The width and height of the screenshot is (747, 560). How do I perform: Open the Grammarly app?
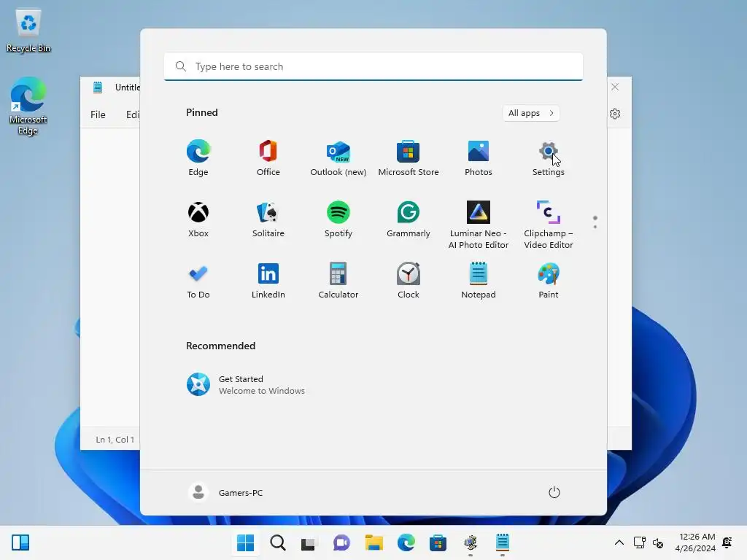[x=409, y=219]
